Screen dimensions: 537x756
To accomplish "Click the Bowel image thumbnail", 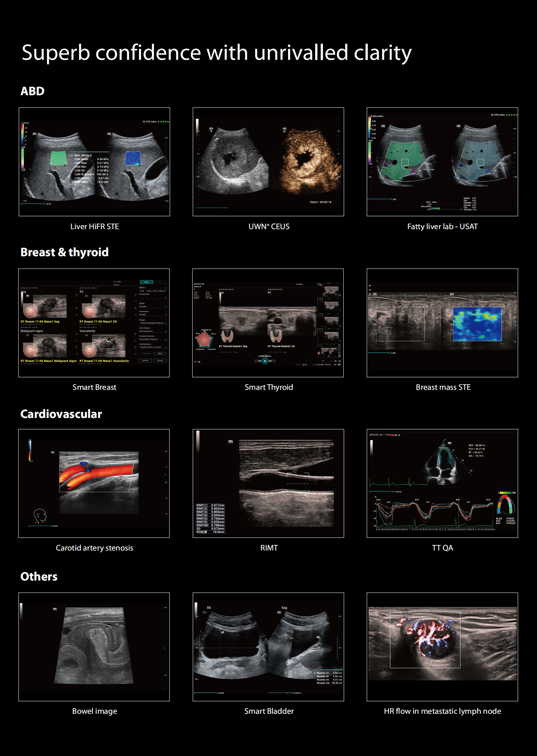I will (x=94, y=647).
